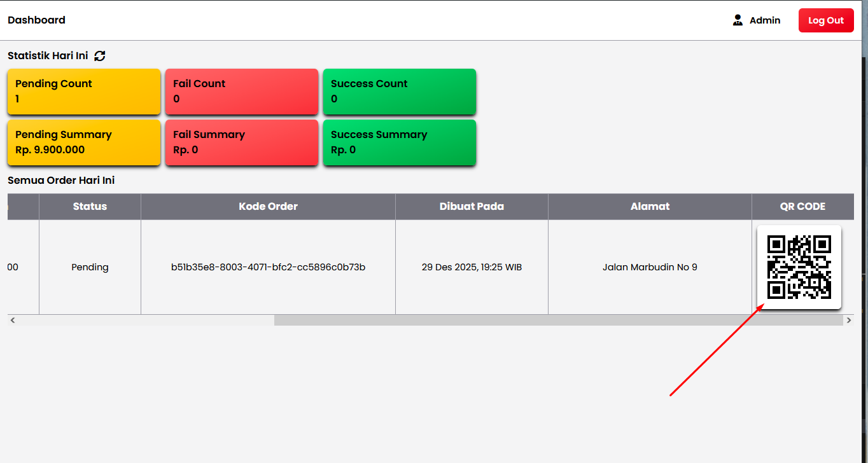The height and width of the screenshot is (463, 868).
Task: Select the order code b51b35e8 row
Action: (267, 267)
